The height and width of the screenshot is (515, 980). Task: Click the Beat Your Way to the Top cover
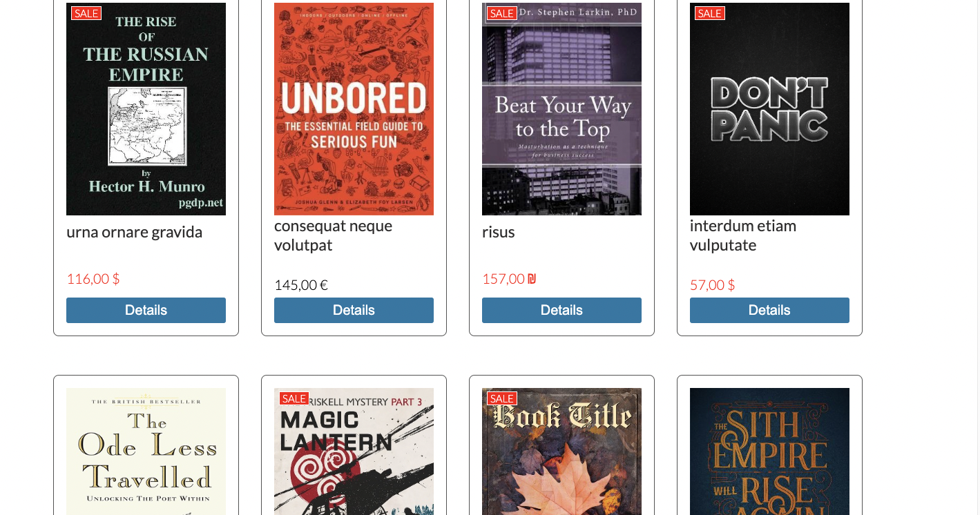pos(561,108)
